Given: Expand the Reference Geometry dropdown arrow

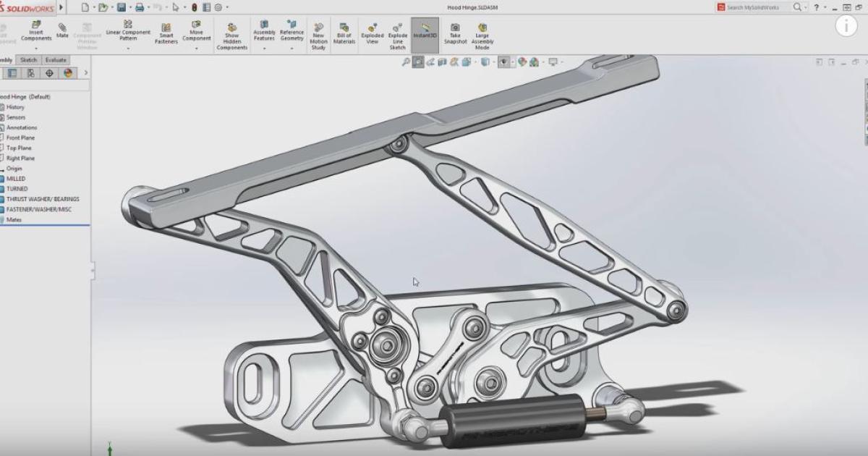Looking at the screenshot, I should (x=292, y=48).
